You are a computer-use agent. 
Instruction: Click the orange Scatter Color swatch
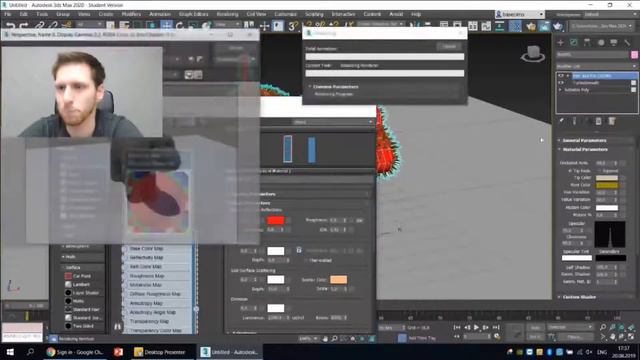tap(338, 280)
